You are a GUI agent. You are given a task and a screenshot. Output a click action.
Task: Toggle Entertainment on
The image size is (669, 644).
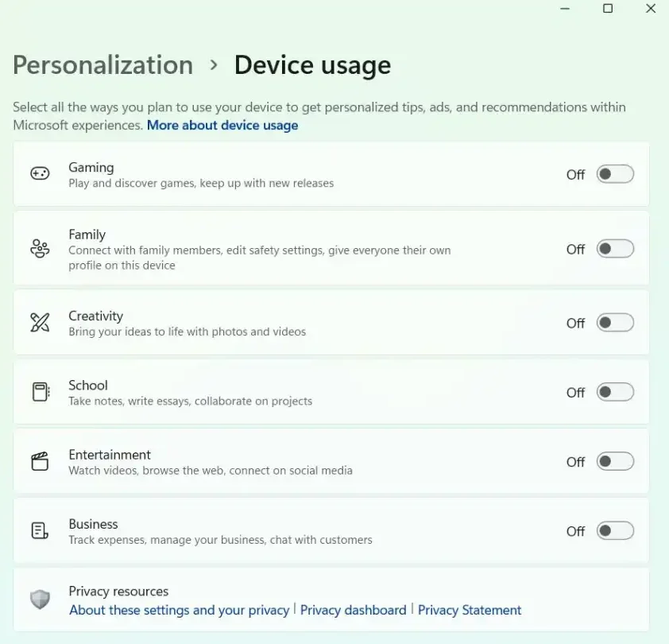pos(616,461)
